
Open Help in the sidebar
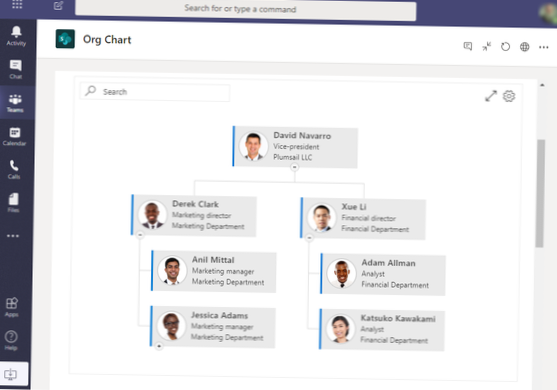point(11,340)
